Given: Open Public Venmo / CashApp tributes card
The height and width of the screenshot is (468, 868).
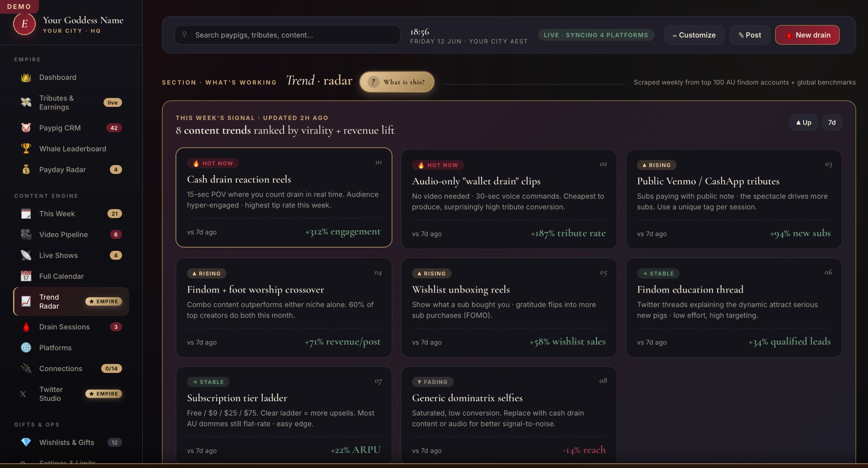Looking at the screenshot, I should tap(734, 199).
